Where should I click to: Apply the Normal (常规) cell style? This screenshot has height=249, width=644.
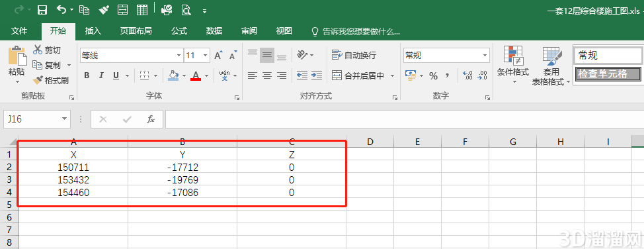coord(608,55)
